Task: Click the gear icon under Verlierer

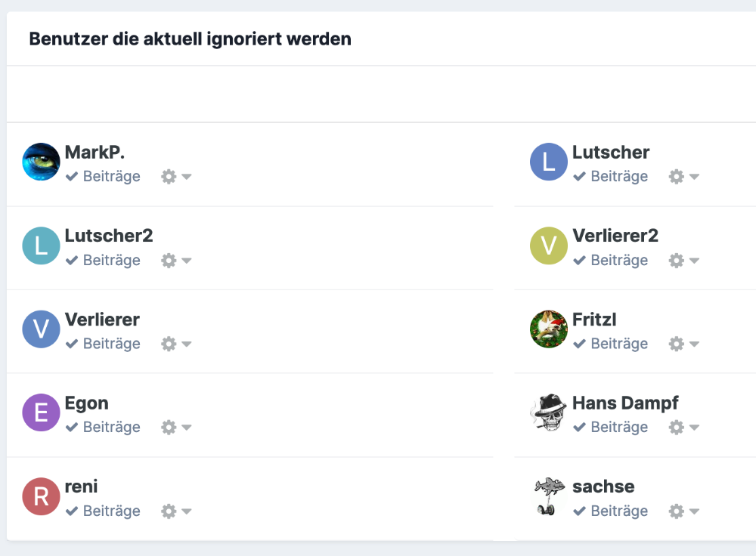Action: click(x=169, y=344)
